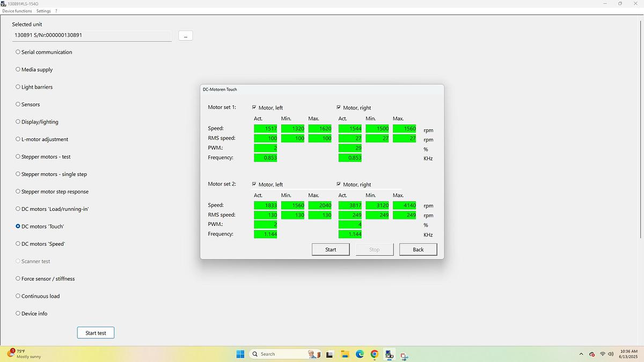Open Windows Start menu
Screen dimensions: 644x362
pyautogui.click(x=240, y=354)
